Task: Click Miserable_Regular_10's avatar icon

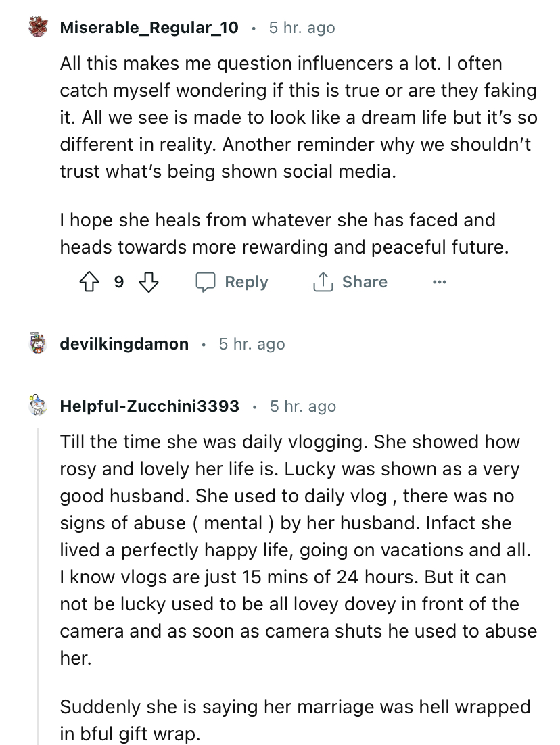Action: click(x=38, y=28)
